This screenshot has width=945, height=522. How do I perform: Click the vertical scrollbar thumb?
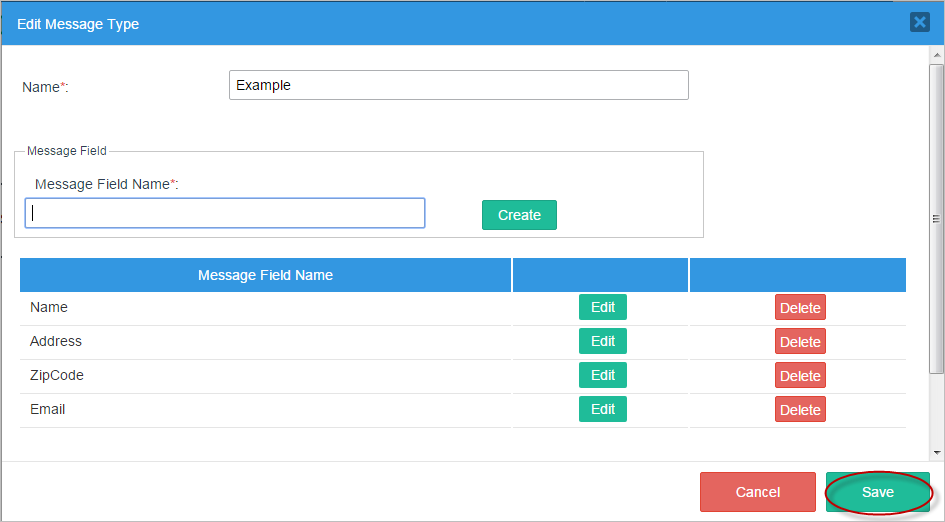coord(937,220)
